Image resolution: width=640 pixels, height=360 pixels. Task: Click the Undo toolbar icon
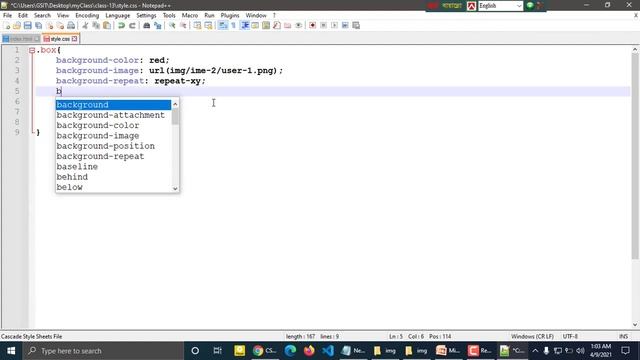click(121, 25)
